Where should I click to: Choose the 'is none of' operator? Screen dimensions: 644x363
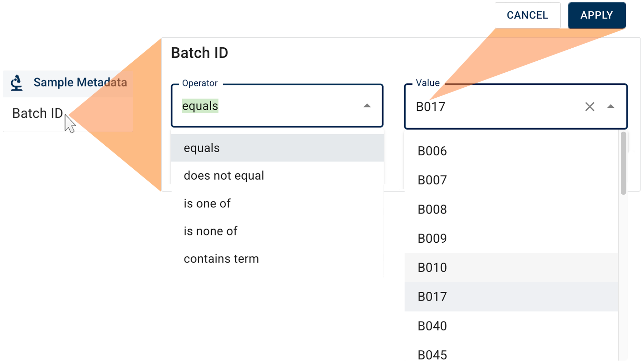[x=210, y=231]
